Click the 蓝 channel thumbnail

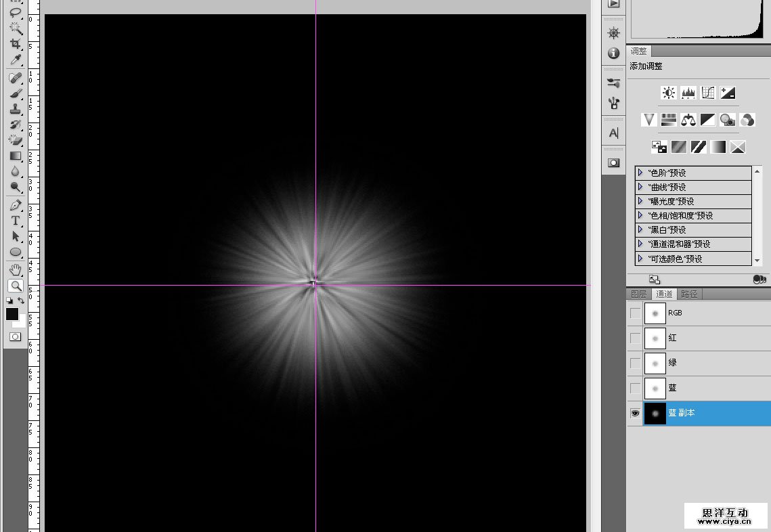(655, 389)
